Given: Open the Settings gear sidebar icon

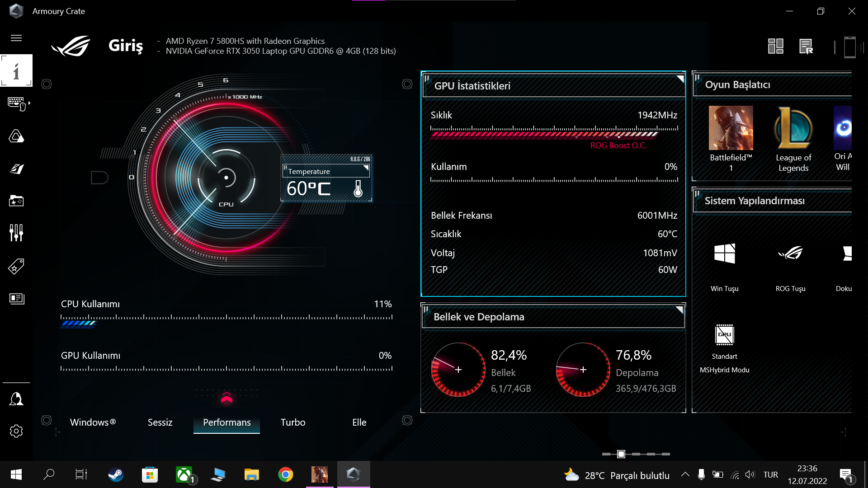Looking at the screenshot, I should pyautogui.click(x=16, y=431).
